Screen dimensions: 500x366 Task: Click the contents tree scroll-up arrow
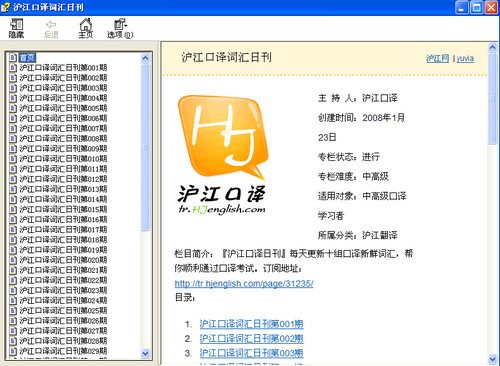(145, 58)
